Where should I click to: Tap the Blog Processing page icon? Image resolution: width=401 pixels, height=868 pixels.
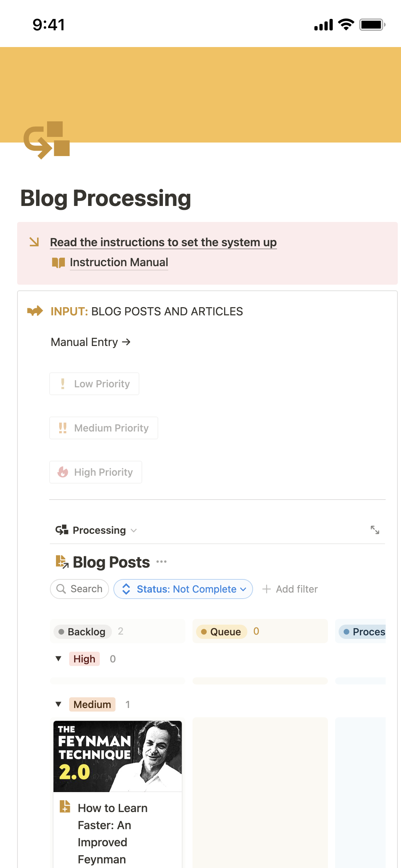coord(47,140)
